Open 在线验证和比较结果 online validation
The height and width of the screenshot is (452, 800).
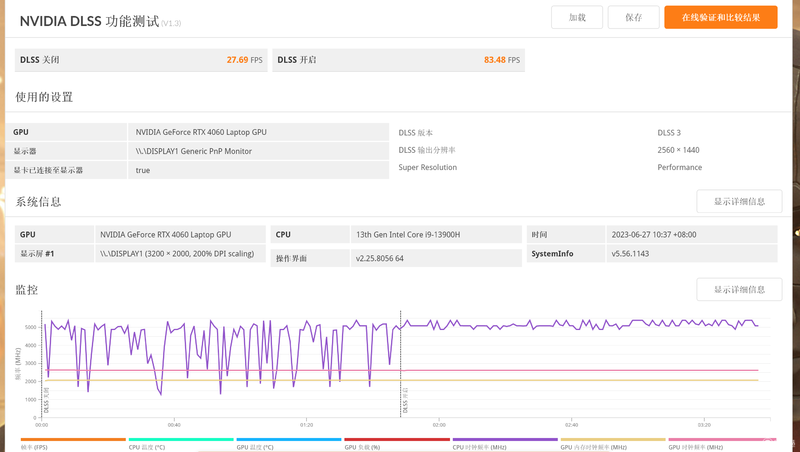[720, 17]
